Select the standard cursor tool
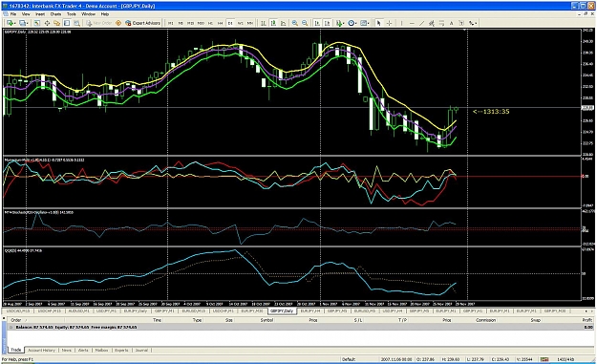The image size is (597, 364). click(x=379, y=23)
